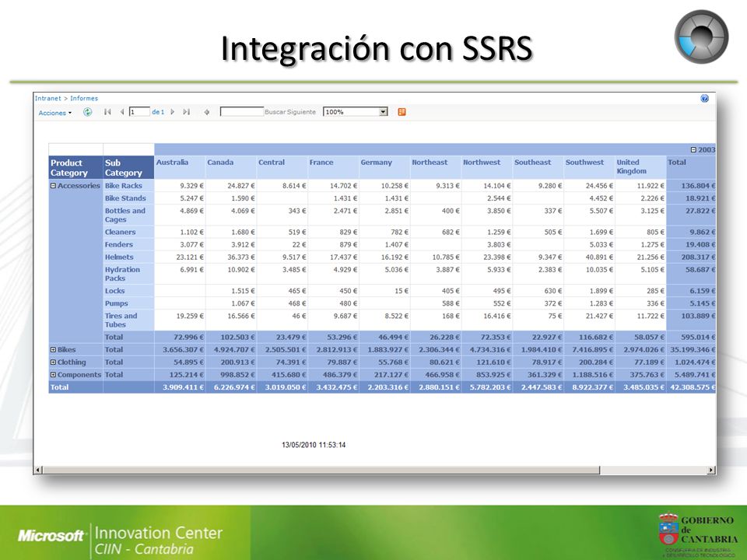The image size is (747, 560).
Task: Follow the Intranet breadcrumb link
Action: tap(47, 98)
